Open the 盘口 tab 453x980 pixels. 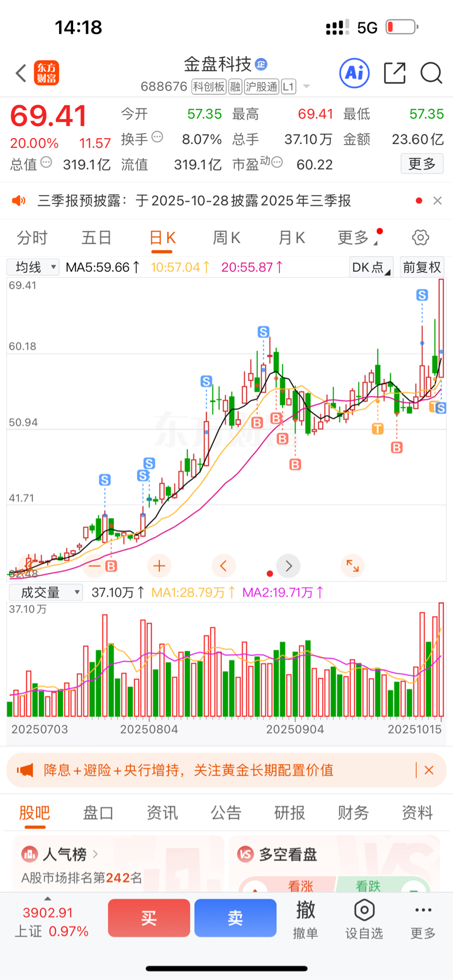point(99,813)
